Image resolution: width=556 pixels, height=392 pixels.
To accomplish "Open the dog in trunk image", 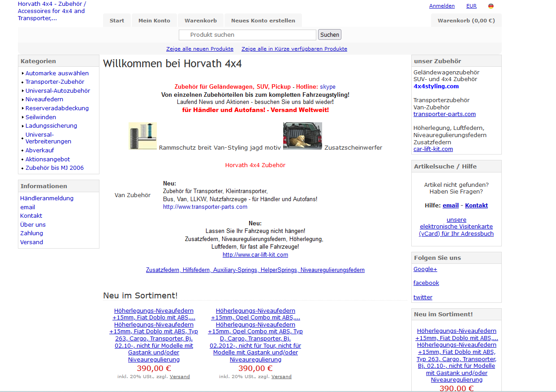I will (302, 136).
